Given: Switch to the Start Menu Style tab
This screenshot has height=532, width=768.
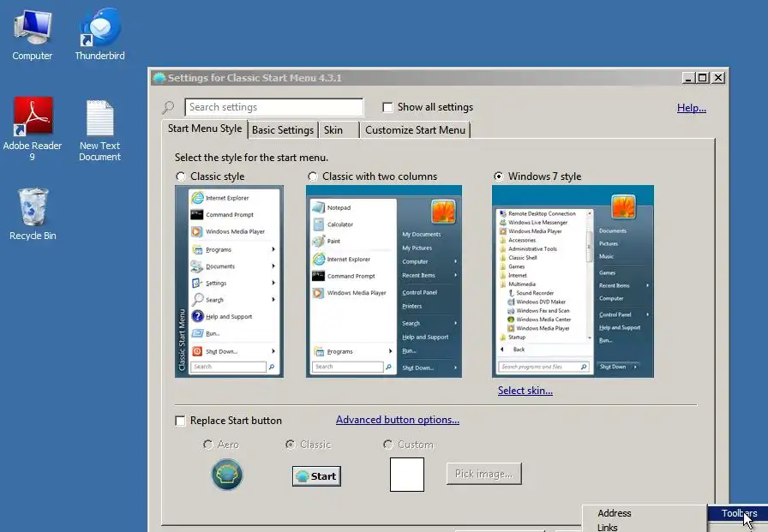Looking at the screenshot, I should pyautogui.click(x=205, y=129).
